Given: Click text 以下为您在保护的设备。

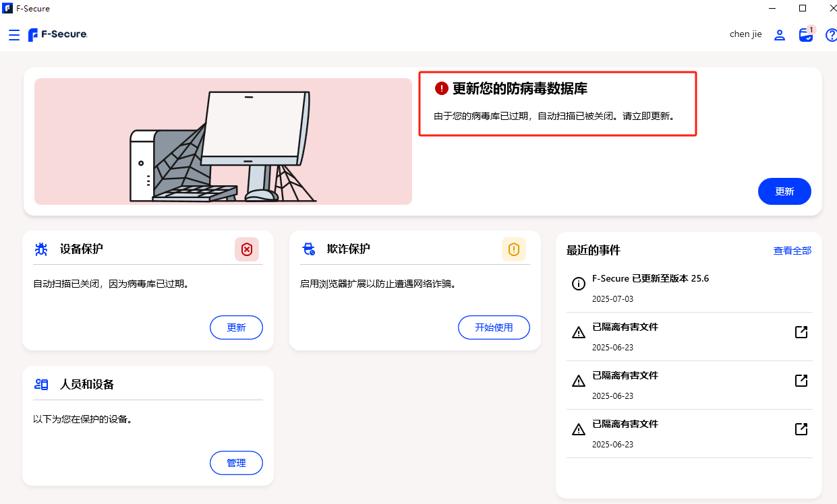Looking at the screenshot, I should [84, 419].
